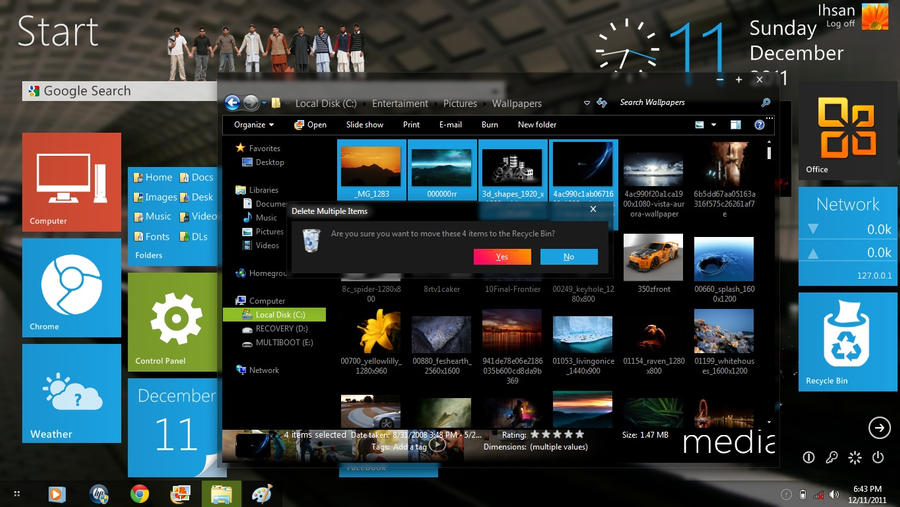900x507 pixels.
Task: Open the Recycle Bin tile
Action: [x=847, y=342]
